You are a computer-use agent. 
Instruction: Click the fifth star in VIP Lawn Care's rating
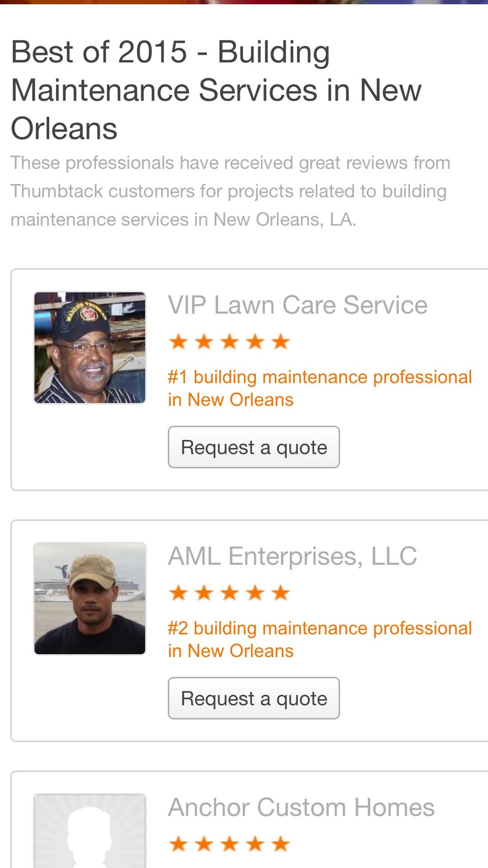[281, 342]
